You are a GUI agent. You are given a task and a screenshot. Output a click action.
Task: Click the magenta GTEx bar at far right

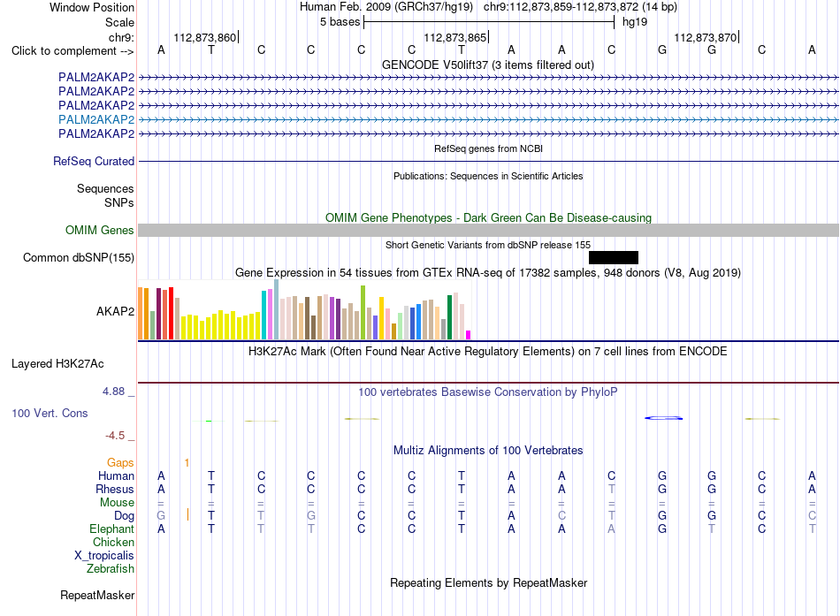(469, 335)
